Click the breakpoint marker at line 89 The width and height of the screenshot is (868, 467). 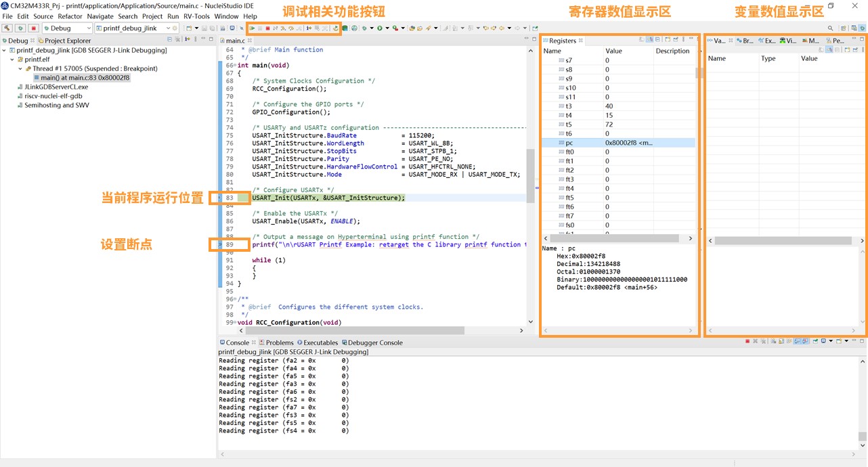coord(221,244)
